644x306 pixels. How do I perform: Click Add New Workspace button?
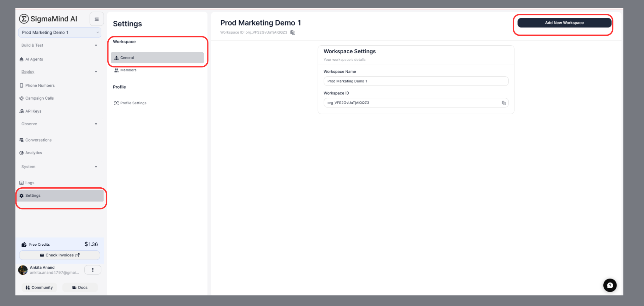coord(564,23)
